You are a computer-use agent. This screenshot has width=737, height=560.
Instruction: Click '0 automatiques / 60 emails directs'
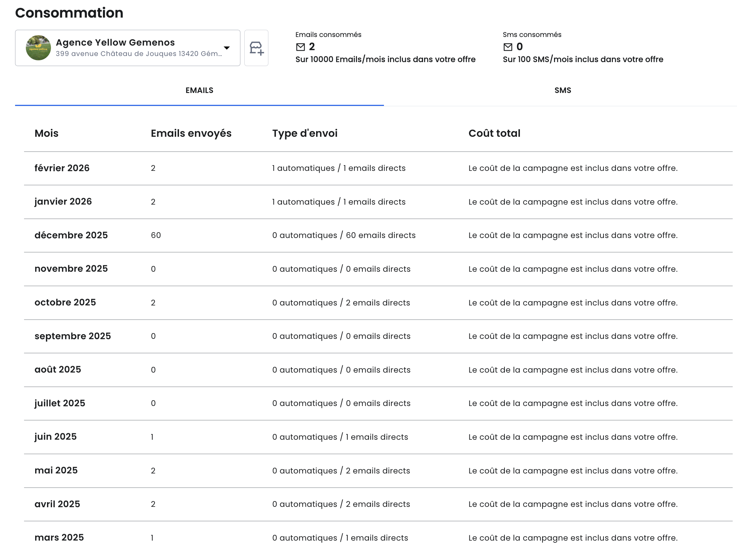click(x=344, y=235)
